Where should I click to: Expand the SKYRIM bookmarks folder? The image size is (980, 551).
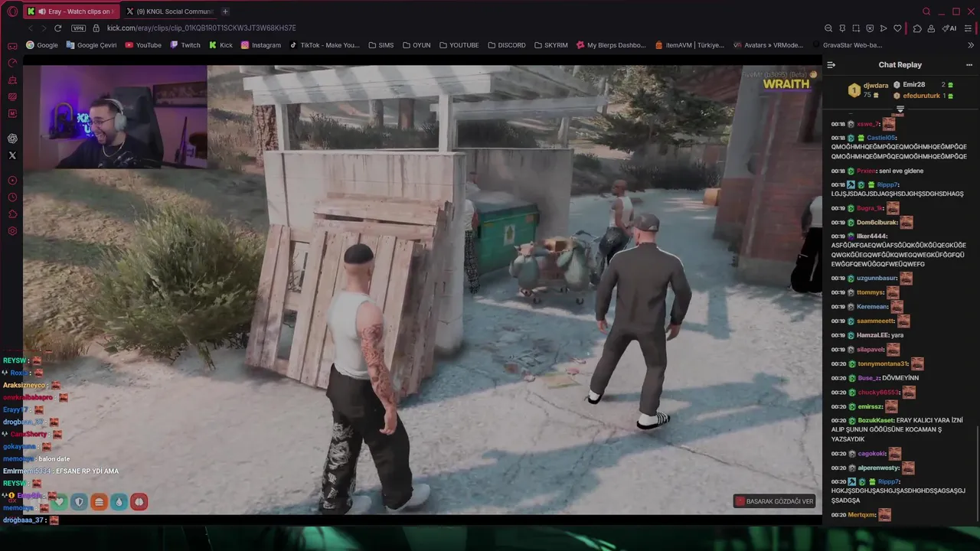[x=551, y=45]
